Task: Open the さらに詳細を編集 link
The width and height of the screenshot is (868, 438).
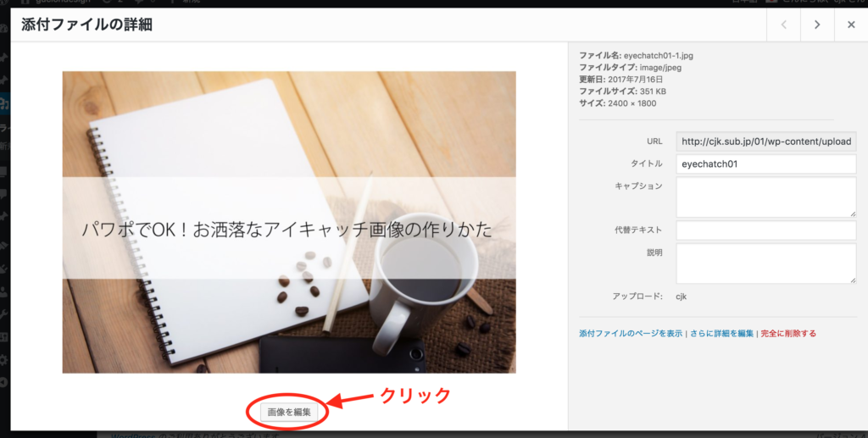Action: pyautogui.click(x=721, y=334)
